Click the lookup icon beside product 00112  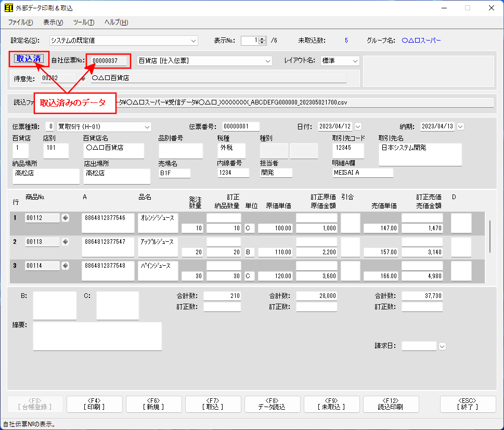click(x=65, y=218)
